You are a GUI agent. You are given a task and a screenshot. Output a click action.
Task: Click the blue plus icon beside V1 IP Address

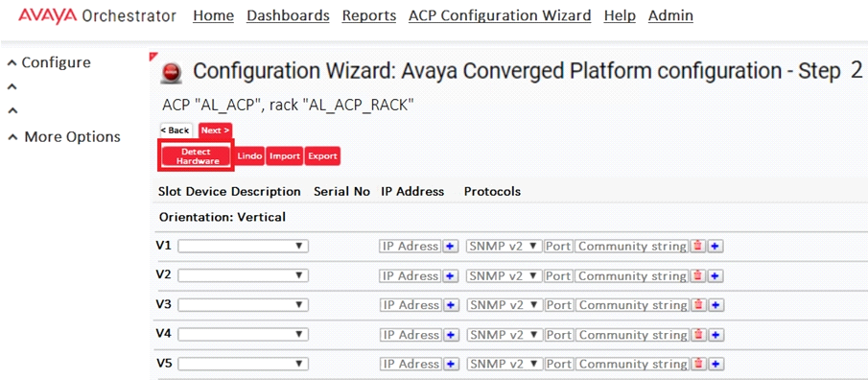(x=451, y=246)
